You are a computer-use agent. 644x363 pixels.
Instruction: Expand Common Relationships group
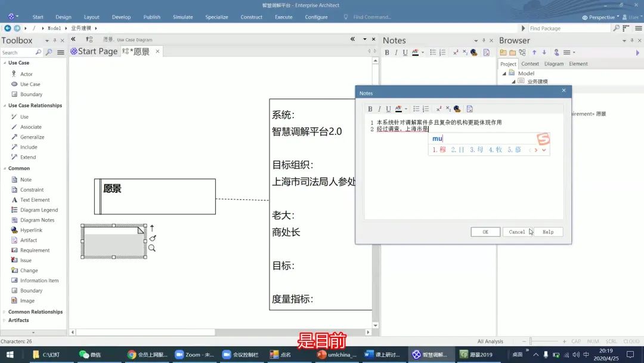coord(5,312)
